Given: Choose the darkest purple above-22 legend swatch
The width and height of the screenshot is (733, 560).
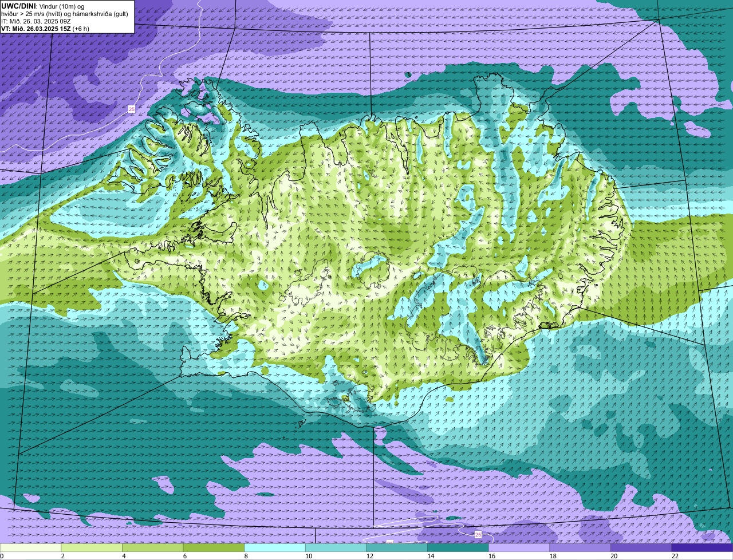Looking at the screenshot, I should click(702, 547).
